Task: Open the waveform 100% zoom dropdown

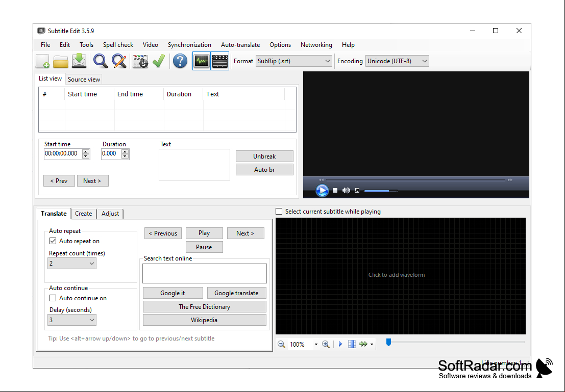Action: click(x=316, y=345)
